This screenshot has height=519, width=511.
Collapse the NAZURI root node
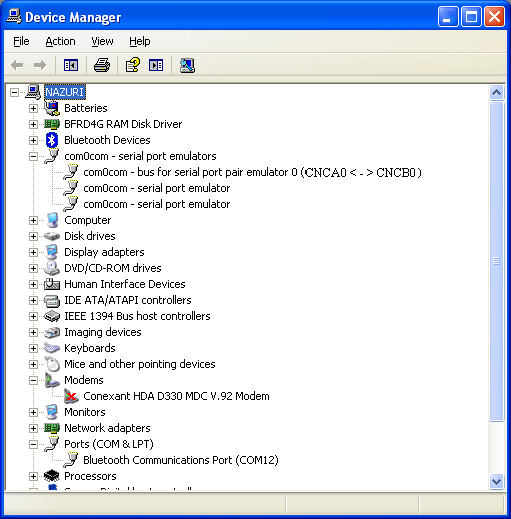point(14,92)
